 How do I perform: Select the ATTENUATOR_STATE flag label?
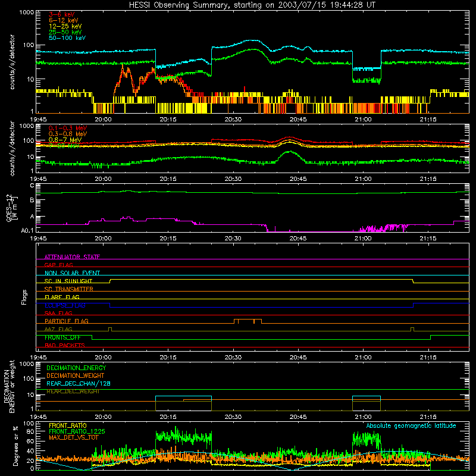coord(72,257)
